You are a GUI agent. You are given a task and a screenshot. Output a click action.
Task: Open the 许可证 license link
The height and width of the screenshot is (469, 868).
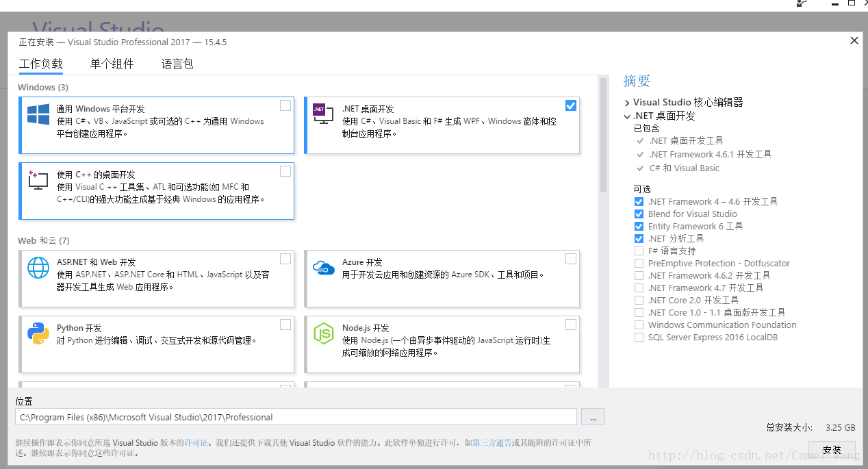coord(196,443)
